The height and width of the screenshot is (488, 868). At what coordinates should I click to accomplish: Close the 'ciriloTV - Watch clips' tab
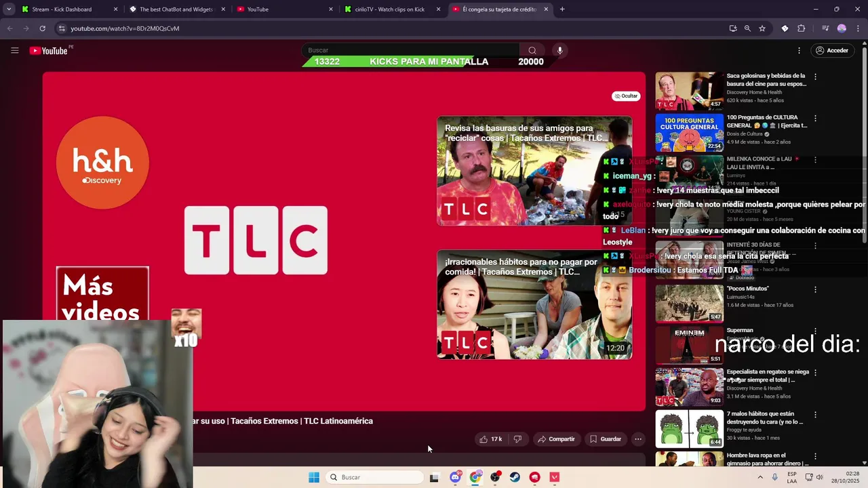tap(438, 9)
